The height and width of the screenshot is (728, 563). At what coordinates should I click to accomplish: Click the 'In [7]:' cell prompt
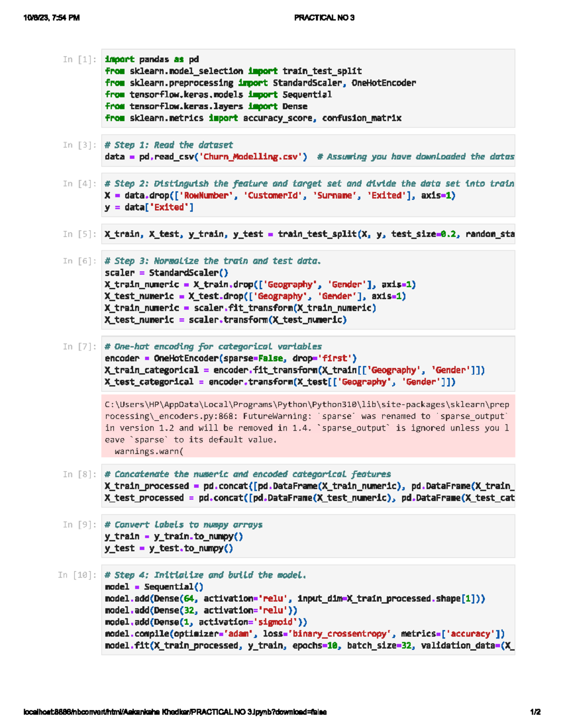[x=80, y=347]
